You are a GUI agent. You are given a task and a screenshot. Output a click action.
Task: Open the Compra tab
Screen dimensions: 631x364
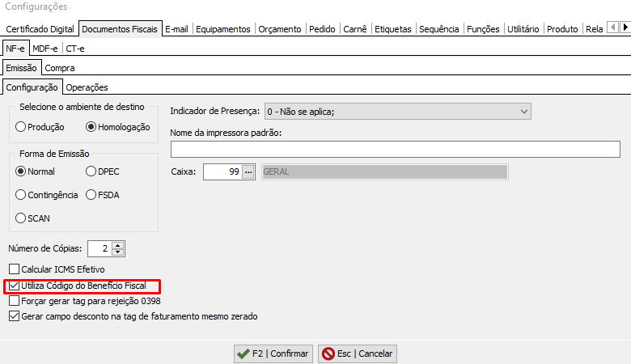click(x=60, y=68)
